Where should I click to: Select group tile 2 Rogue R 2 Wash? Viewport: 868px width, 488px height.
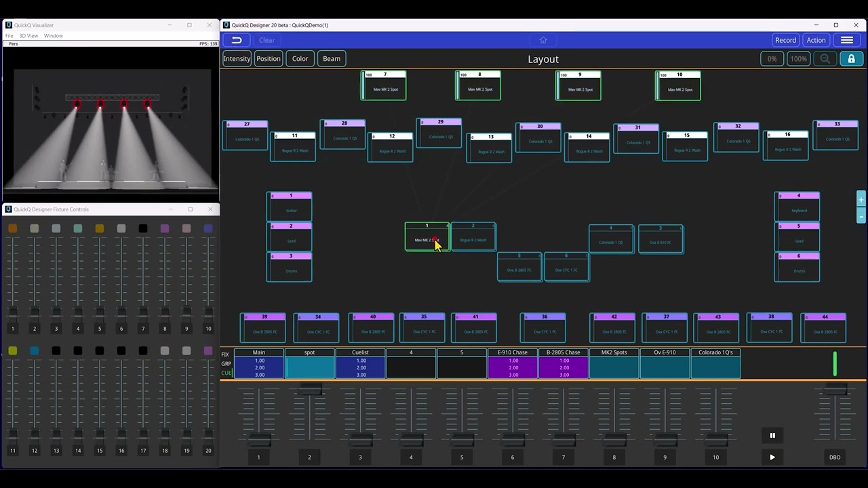pos(473,237)
